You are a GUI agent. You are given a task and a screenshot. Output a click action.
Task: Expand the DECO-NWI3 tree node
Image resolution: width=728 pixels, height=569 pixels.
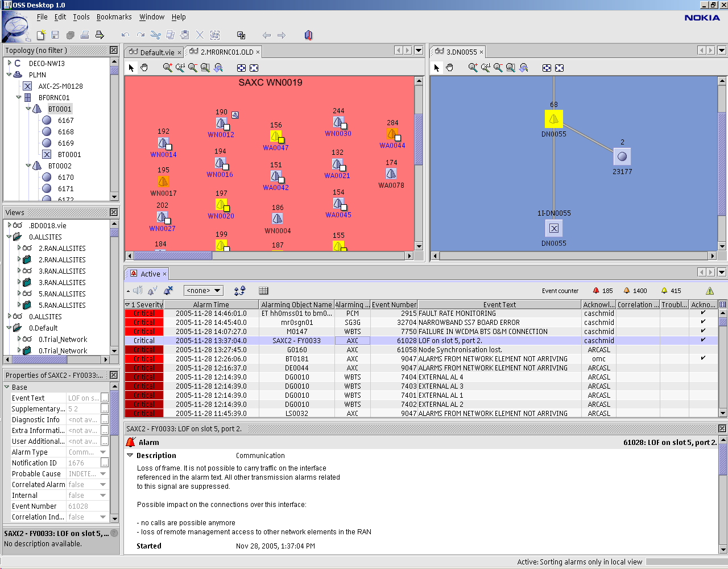point(9,63)
